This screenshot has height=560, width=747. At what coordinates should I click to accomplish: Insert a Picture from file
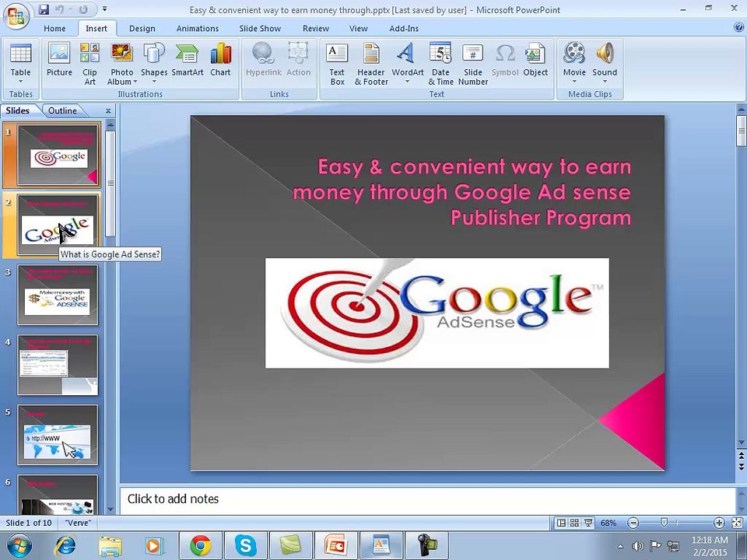tap(59, 60)
